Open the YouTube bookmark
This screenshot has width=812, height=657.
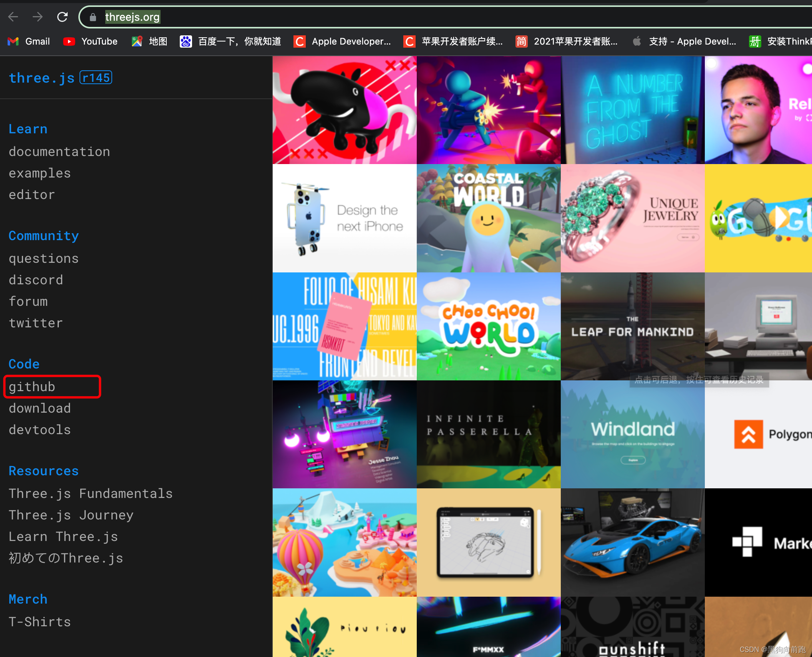(91, 41)
